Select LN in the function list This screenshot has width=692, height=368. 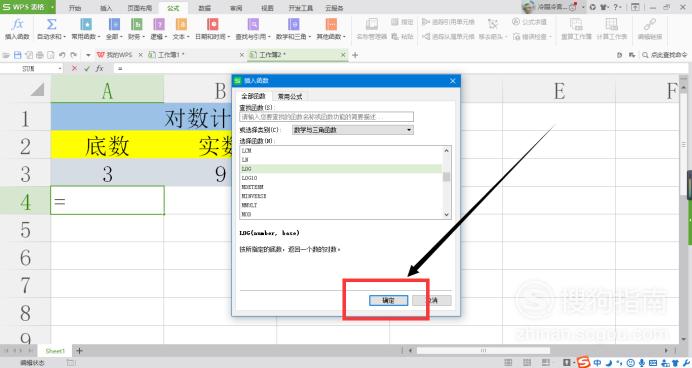pos(341,160)
